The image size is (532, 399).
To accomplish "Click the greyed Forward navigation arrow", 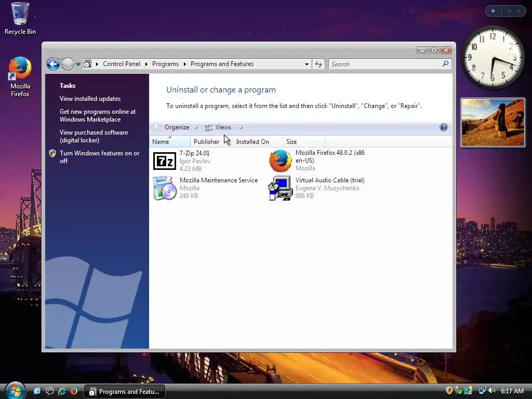I will tap(68, 64).
